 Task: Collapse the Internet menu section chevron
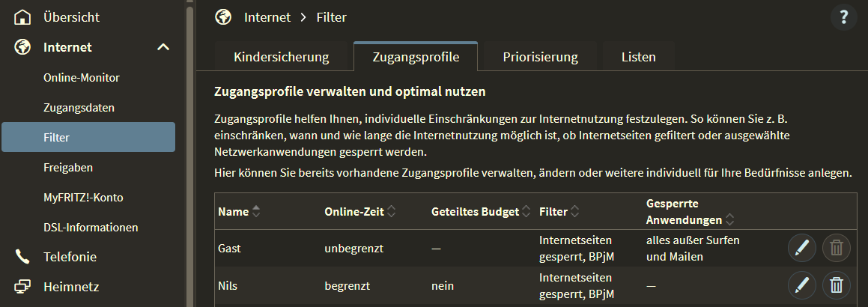point(163,47)
